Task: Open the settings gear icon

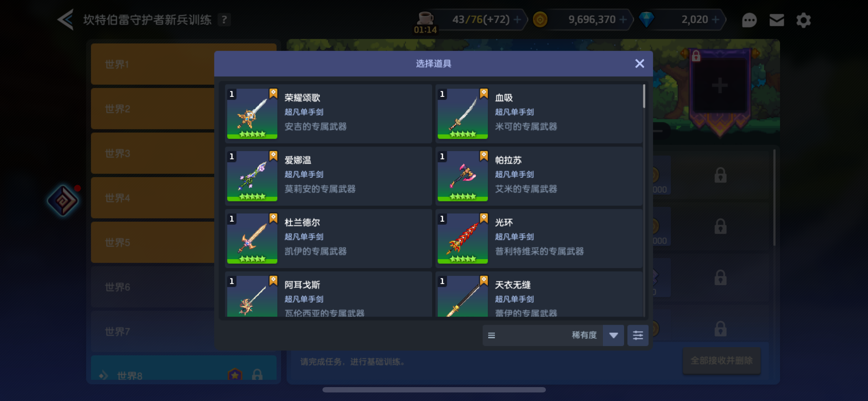Action: [x=804, y=20]
